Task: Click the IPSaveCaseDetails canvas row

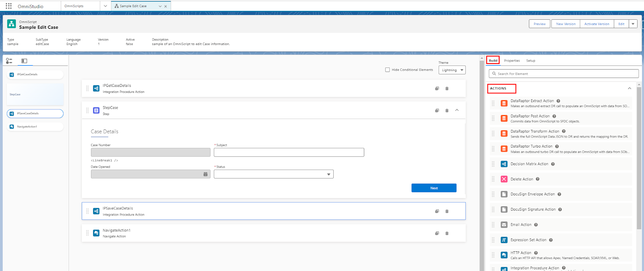Action: pyautogui.click(x=274, y=211)
